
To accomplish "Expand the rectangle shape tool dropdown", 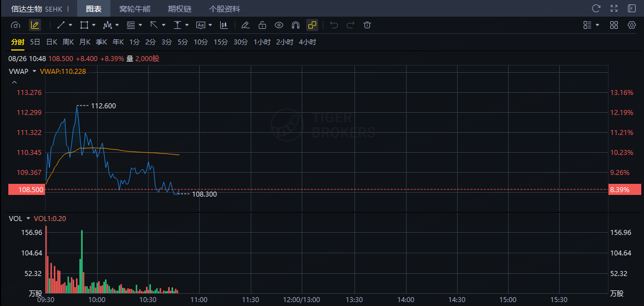I will point(94,26).
